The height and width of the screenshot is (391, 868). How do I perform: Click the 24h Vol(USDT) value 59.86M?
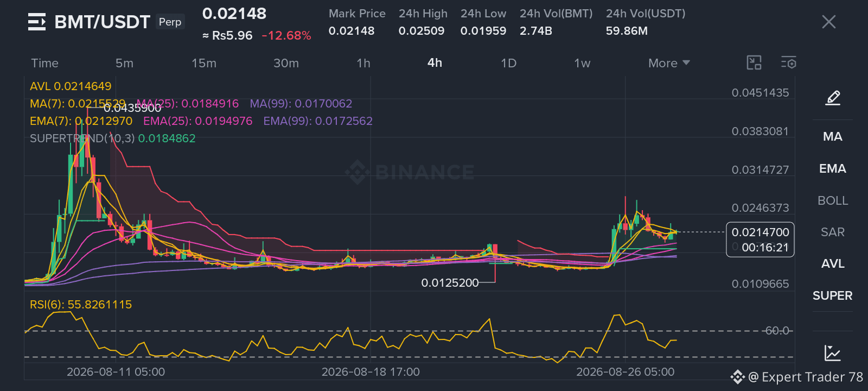tap(627, 31)
